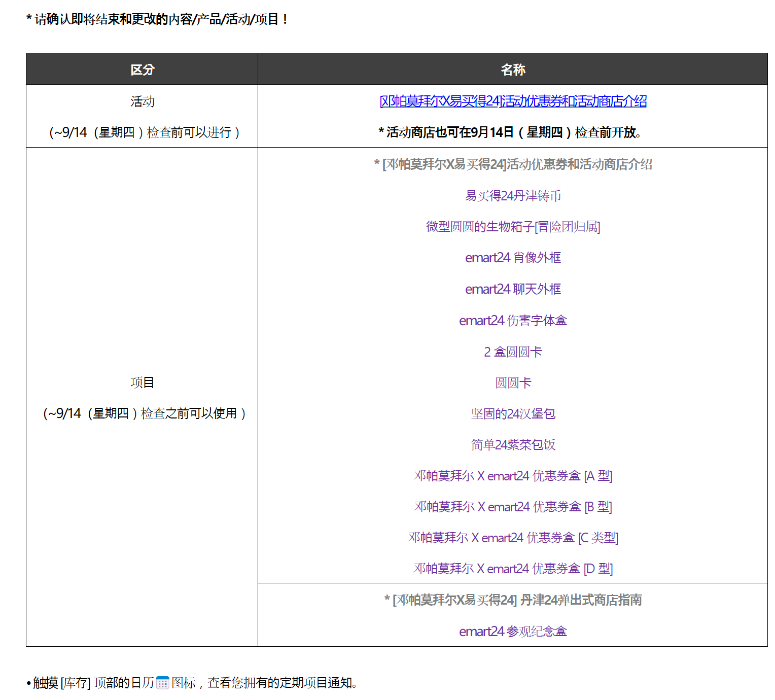Click the single 圆圆卡 item
The height and width of the screenshot is (700, 775).
click(513, 382)
